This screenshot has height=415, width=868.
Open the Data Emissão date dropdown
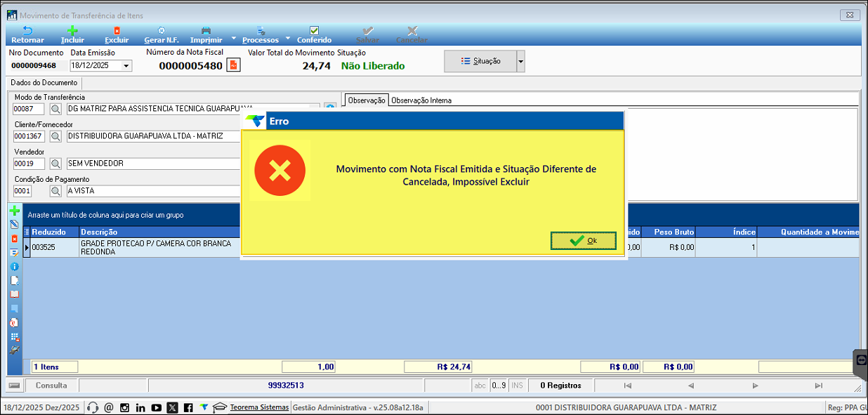[x=126, y=66]
